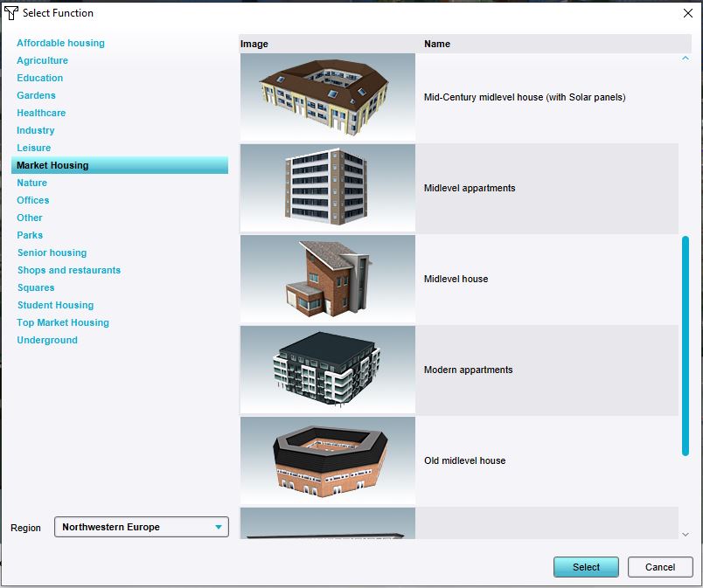Image resolution: width=703 pixels, height=588 pixels.
Task: Select the Shops and restaurants category
Action: tap(69, 270)
